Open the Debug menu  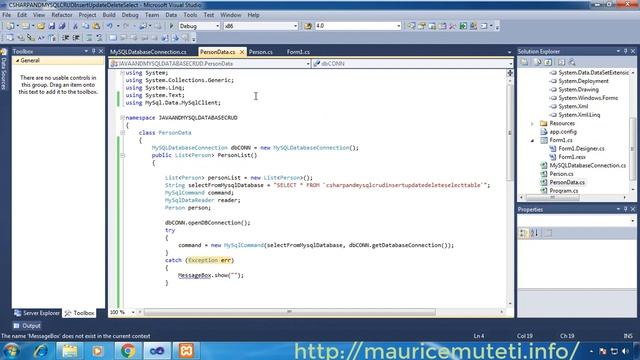pos(130,15)
